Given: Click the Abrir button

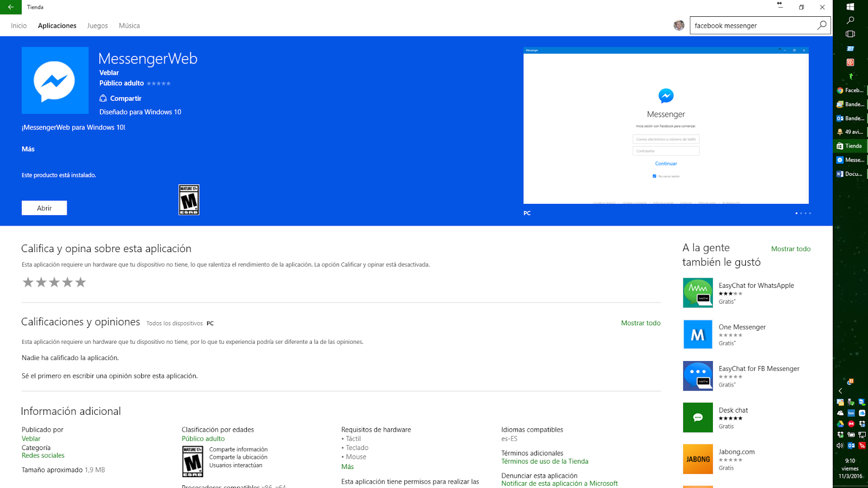Looking at the screenshot, I should tap(44, 208).
